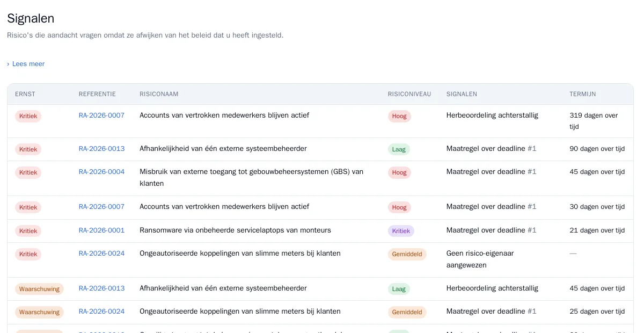The width and height of the screenshot is (644, 333).
Task: Sort by the Termijn column header
Action: (x=583, y=94)
